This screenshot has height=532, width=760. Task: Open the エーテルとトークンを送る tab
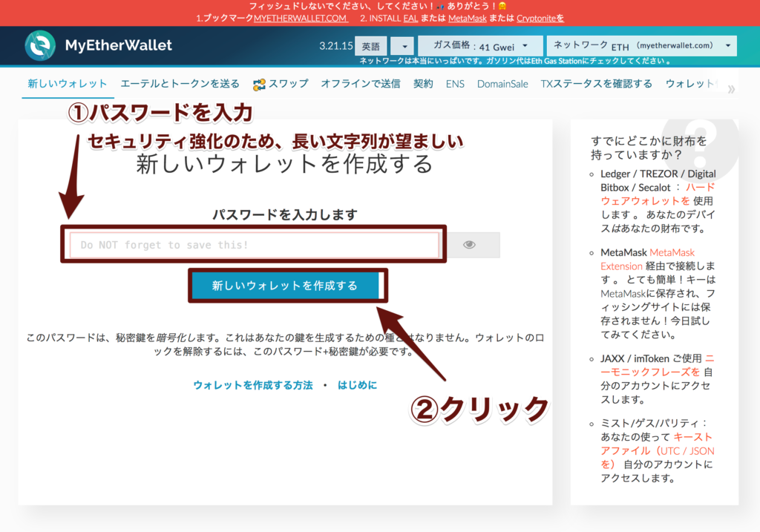pos(180,84)
